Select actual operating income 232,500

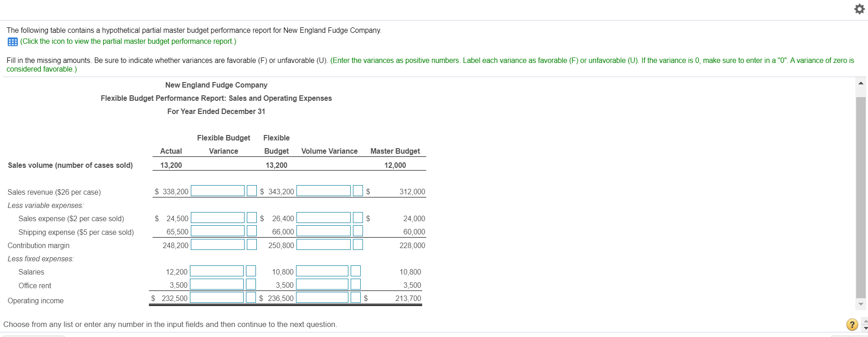coord(174,298)
